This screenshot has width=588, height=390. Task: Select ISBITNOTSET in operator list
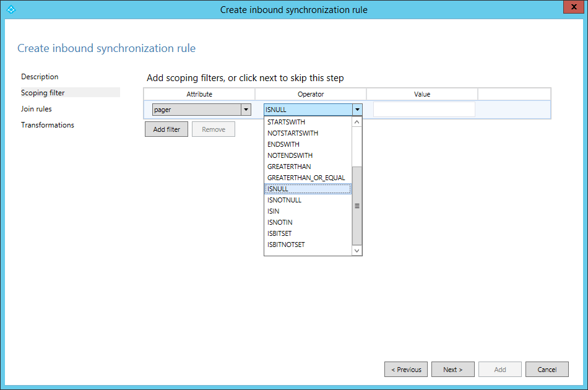pyautogui.click(x=285, y=245)
